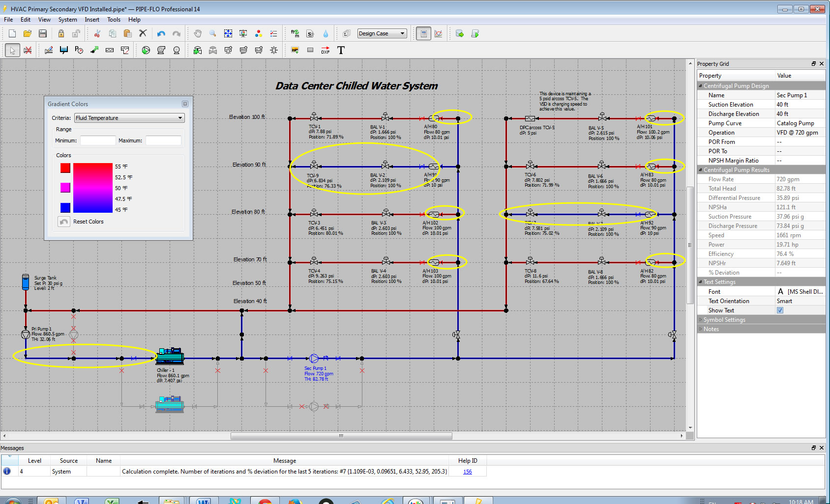
Task: Click the ft/m units conversion icon
Action: pos(295,33)
